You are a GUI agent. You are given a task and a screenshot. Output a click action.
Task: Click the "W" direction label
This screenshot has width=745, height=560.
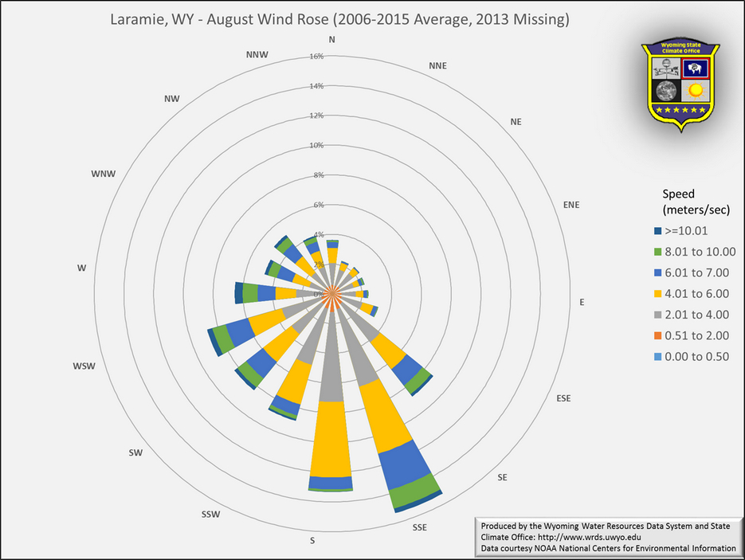[x=82, y=268]
